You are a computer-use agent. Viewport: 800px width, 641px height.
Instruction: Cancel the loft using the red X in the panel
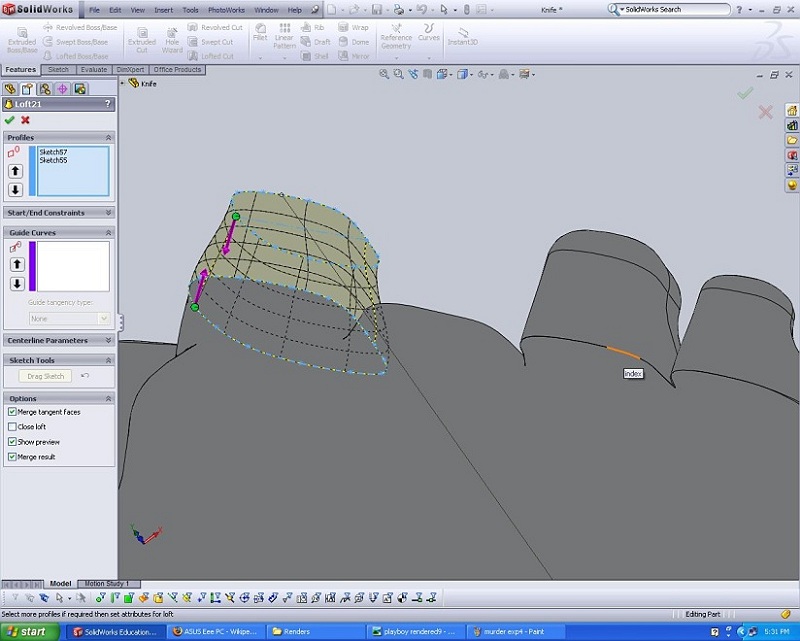pyautogui.click(x=26, y=120)
